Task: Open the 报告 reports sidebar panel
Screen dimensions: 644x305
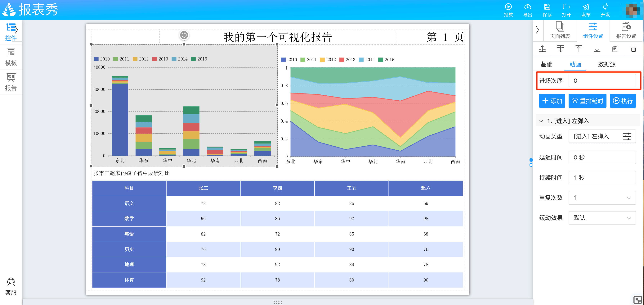Action: coord(11,82)
